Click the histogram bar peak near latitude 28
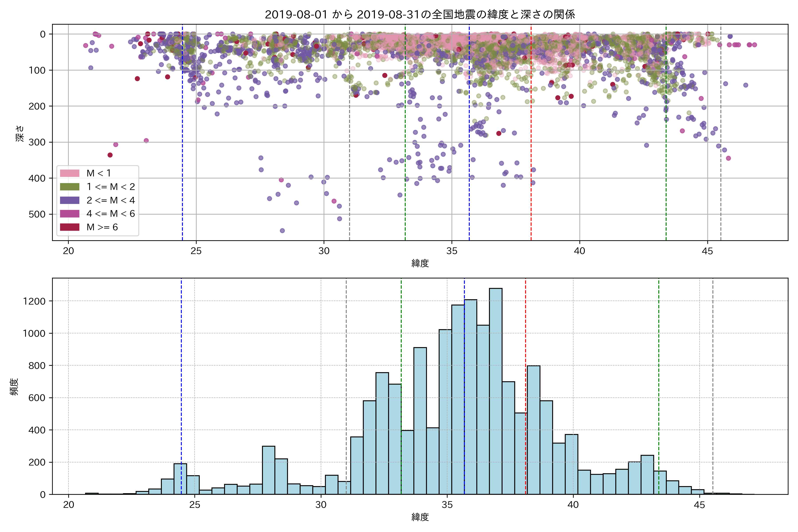798x532 pixels. [269, 470]
